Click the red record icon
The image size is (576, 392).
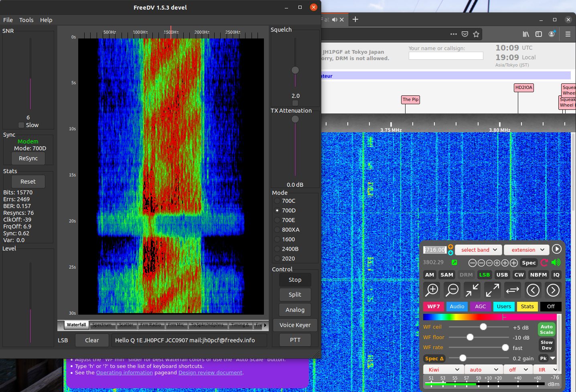click(x=544, y=263)
